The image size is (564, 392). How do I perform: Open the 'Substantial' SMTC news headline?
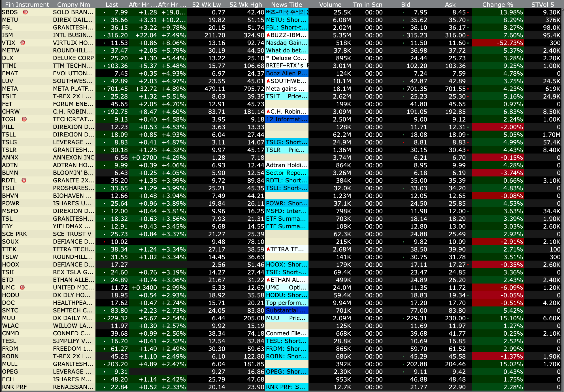(286, 310)
